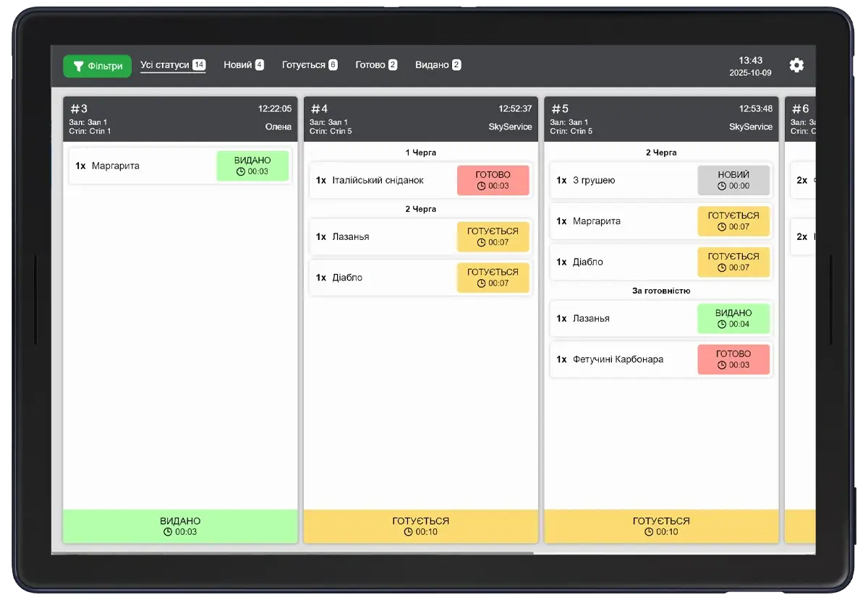
Task: Toggle the Видано status filter
Action: tap(438, 64)
